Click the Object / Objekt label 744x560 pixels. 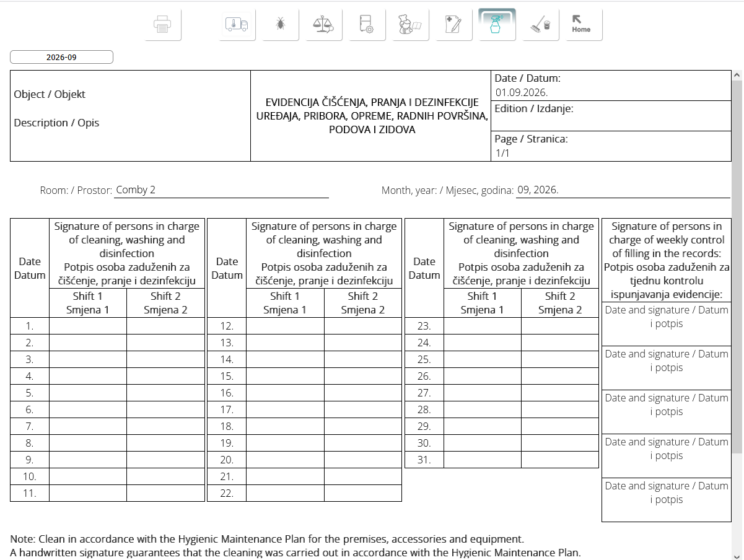pos(50,94)
